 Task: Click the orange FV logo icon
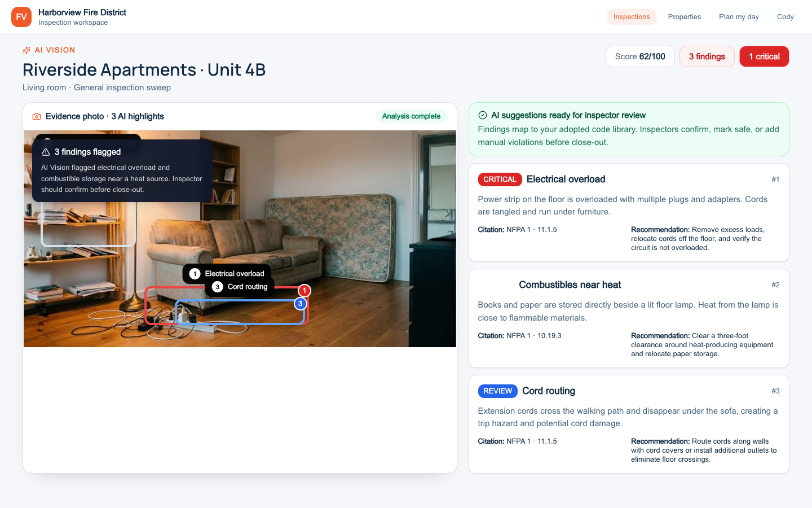coord(21,17)
